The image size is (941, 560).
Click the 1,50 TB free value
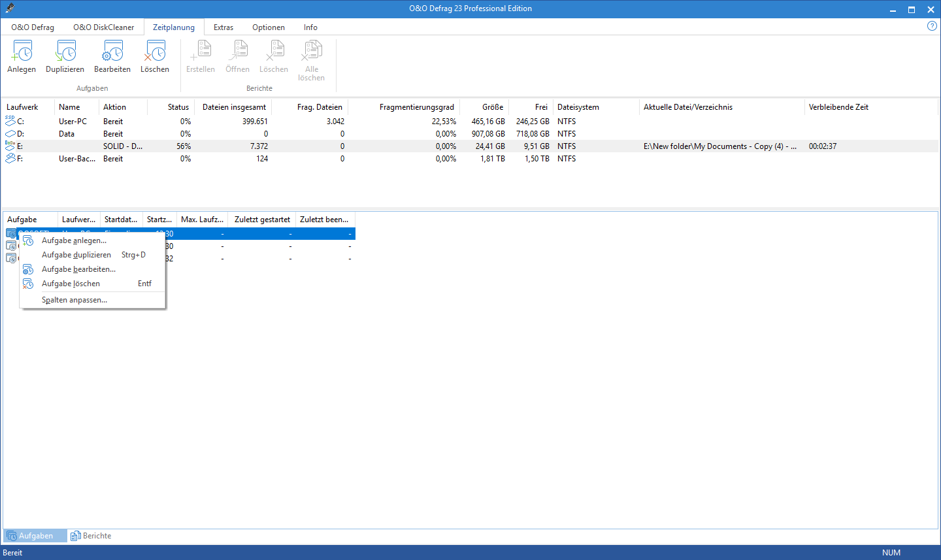tap(537, 159)
